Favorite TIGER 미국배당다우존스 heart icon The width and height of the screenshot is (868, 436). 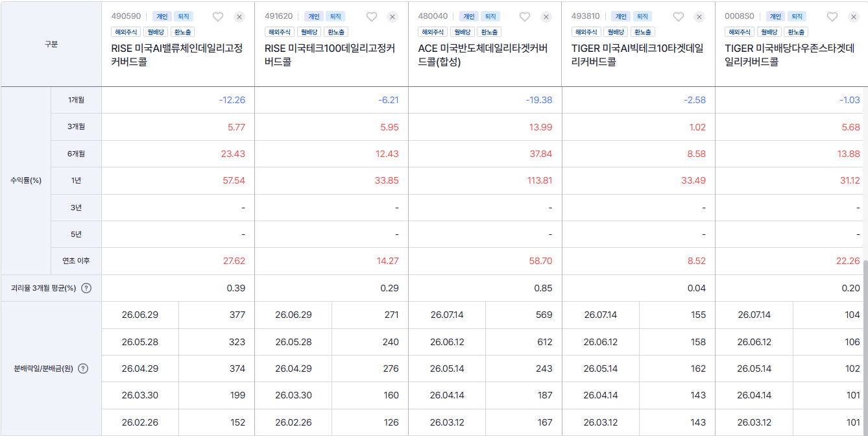(x=832, y=17)
